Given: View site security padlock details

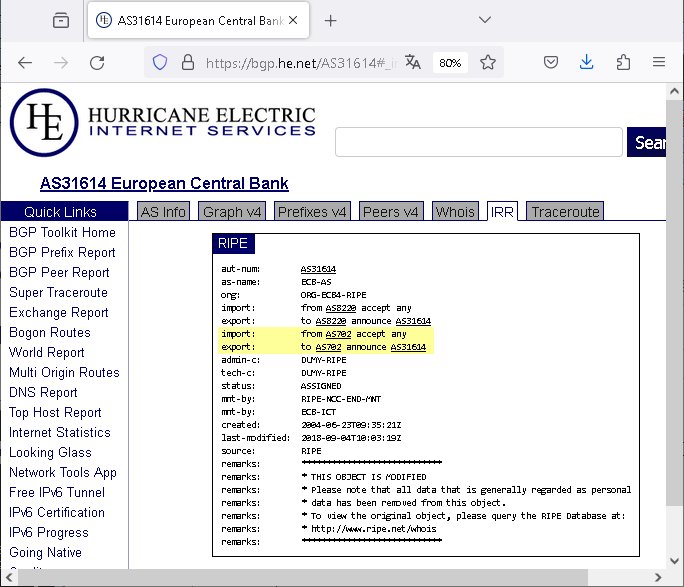Looking at the screenshot, I should click(x=188, y=62).
